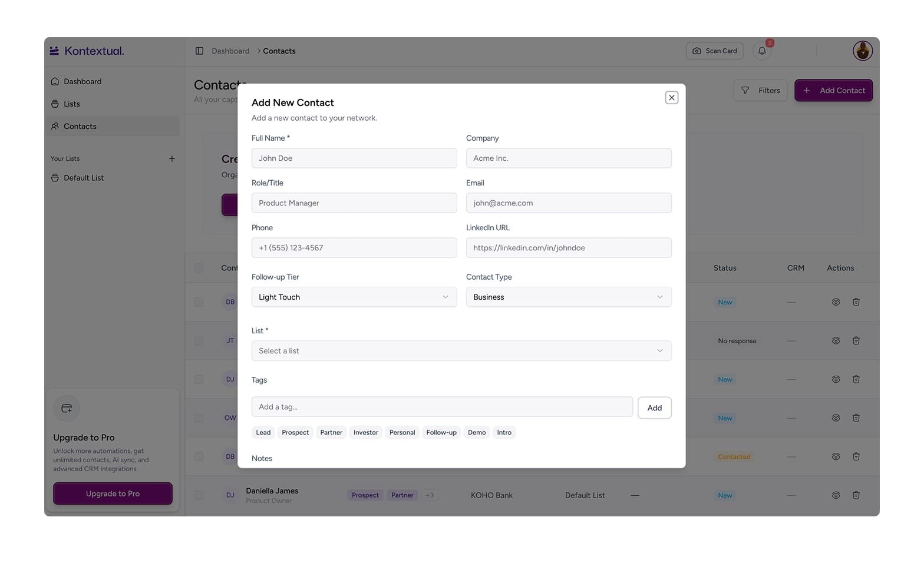
Task: Select the Follow-up tag suggestion
Action: (x=441, y=432)
